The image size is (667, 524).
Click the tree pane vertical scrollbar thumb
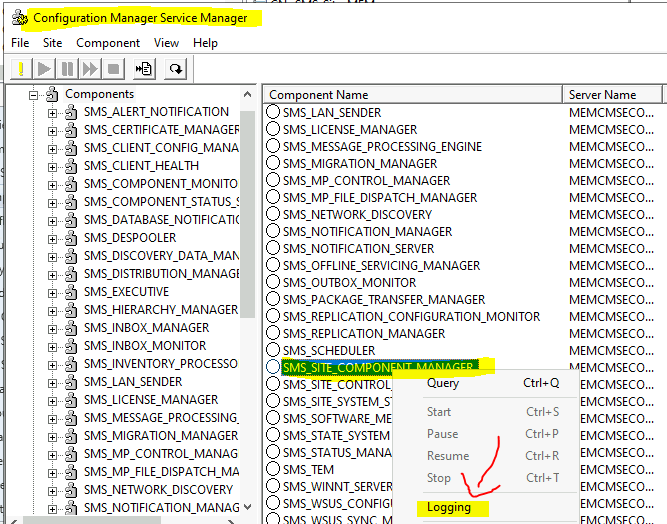(248, 214)
